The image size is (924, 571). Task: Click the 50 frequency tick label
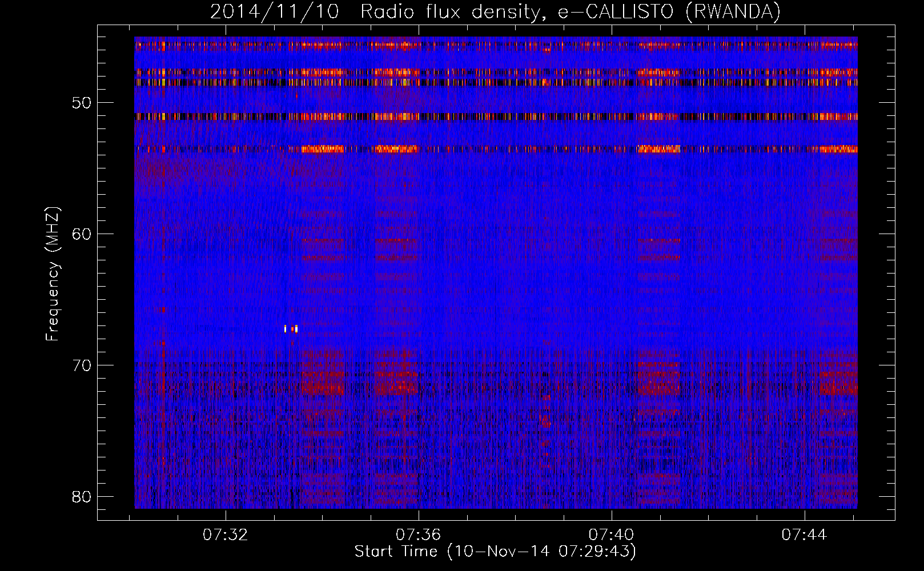(x=82, y=103)
